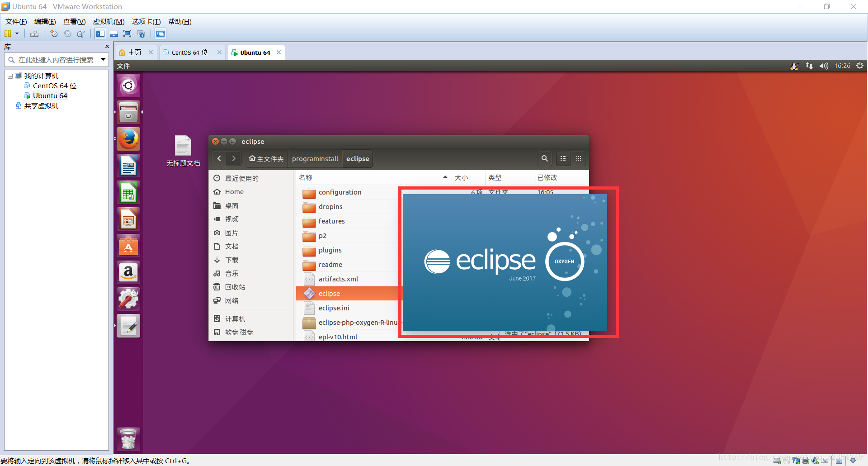Select CentOS 64 位 in the library tree
Image resolution: width=868 pixels, height=466 pixels.
pos(55,86)
